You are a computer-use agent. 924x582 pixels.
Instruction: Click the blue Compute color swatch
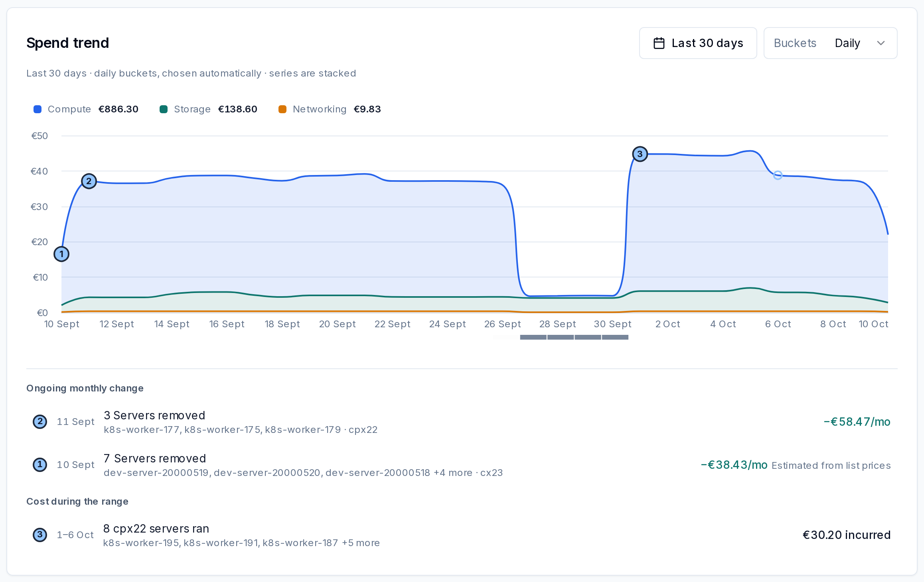(x=38, y=109)
